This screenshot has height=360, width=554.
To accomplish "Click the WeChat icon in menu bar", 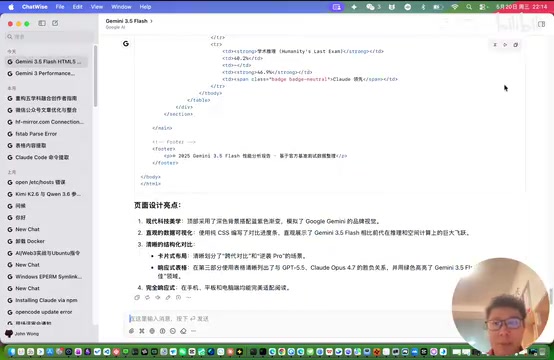I will pyautogui.click(x=370, y=7).
